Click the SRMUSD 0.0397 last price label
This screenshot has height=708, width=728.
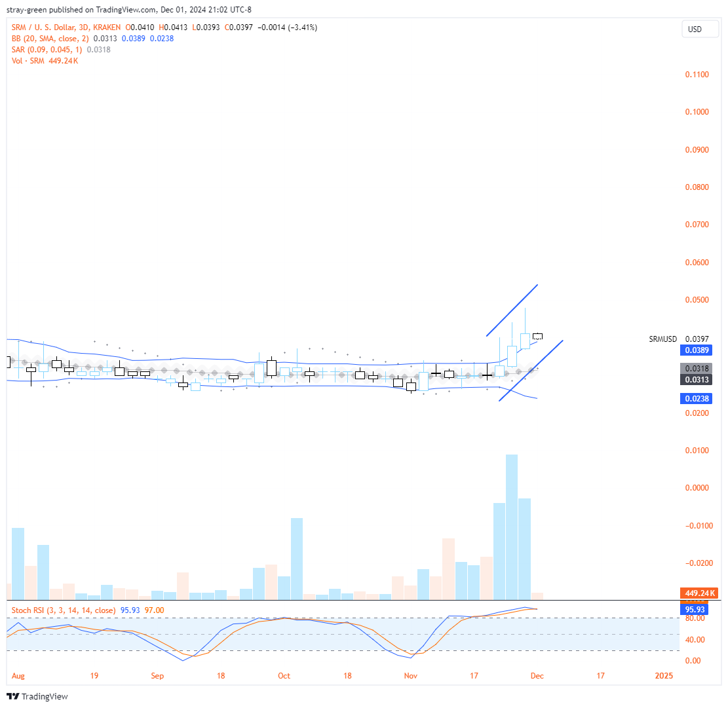click(x=679, y=339)
